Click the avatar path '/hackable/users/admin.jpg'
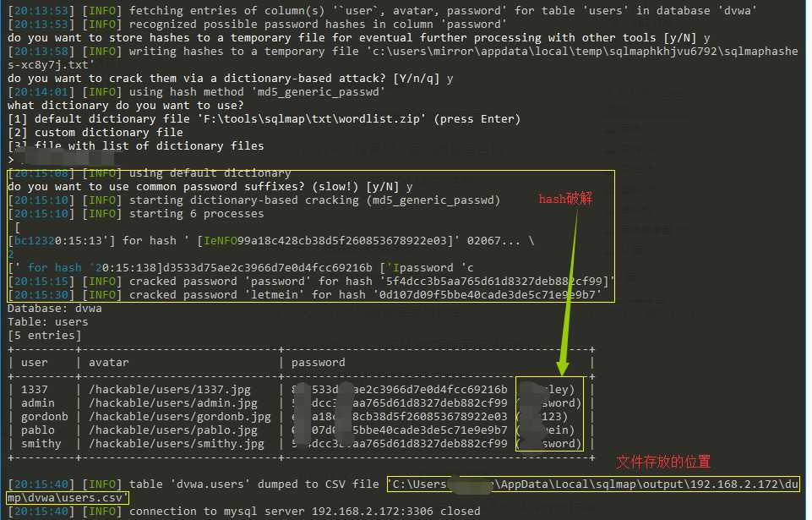This screenshot has height=520, width=812. [x=173, y=402]
